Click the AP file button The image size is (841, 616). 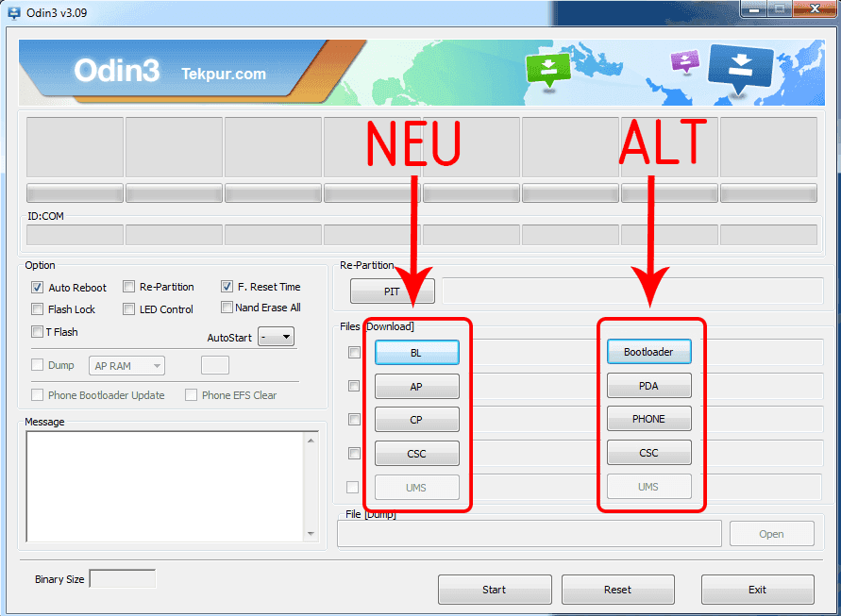(x=417, y=387)
